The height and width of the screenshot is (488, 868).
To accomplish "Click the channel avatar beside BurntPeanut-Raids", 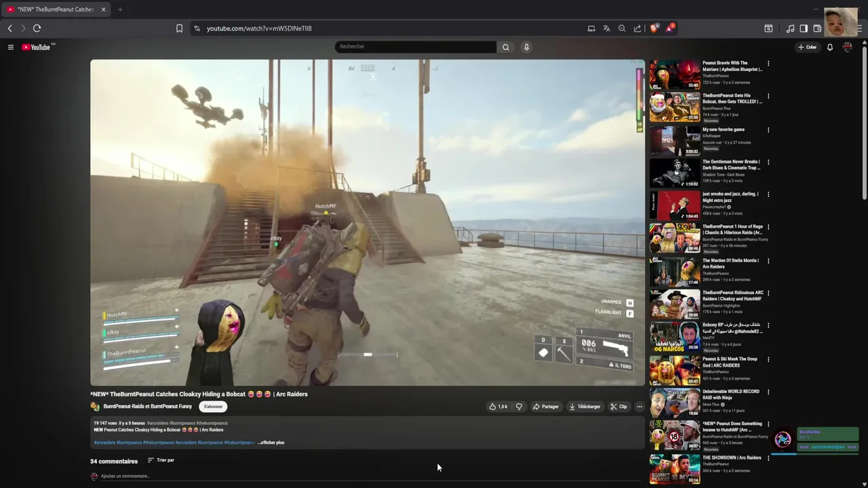I will (95, 407).
